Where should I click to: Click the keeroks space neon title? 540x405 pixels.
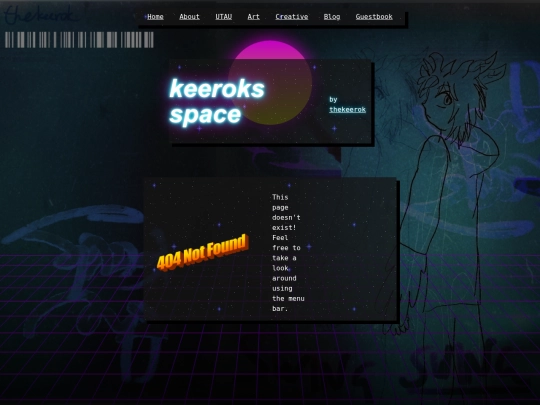tap(217, 102)
